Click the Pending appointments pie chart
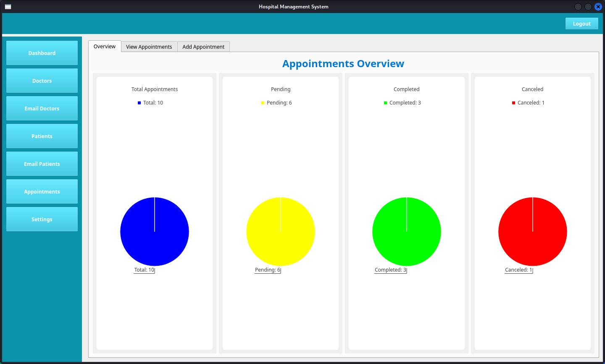This screenshot has height=364, width=605. tap(281, 231)
